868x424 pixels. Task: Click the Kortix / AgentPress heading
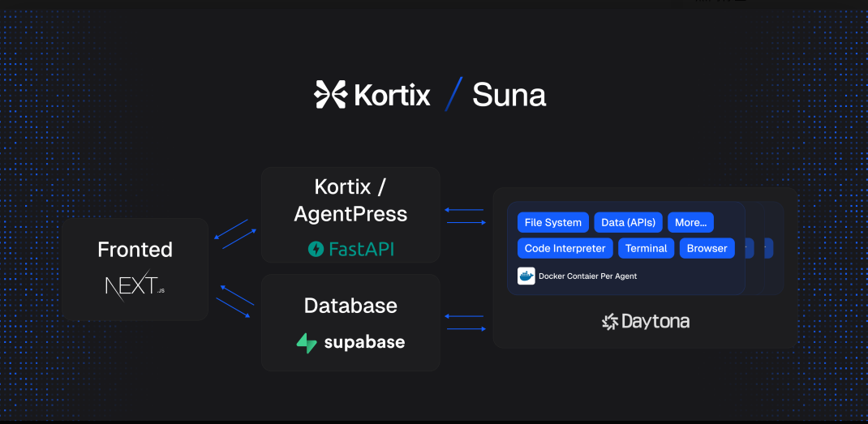tap(350, 200)
